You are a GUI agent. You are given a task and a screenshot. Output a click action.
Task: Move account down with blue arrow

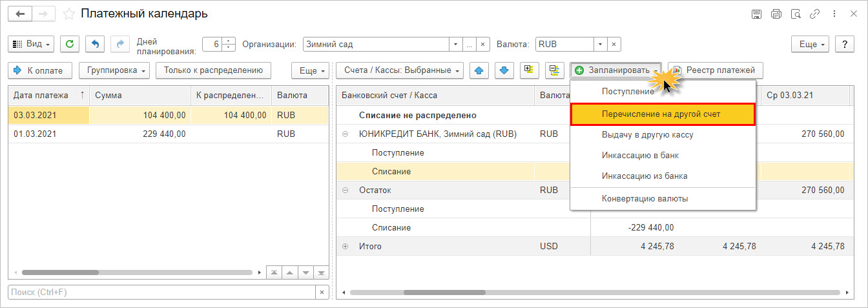pyautogui.click(x=504, y=70)
